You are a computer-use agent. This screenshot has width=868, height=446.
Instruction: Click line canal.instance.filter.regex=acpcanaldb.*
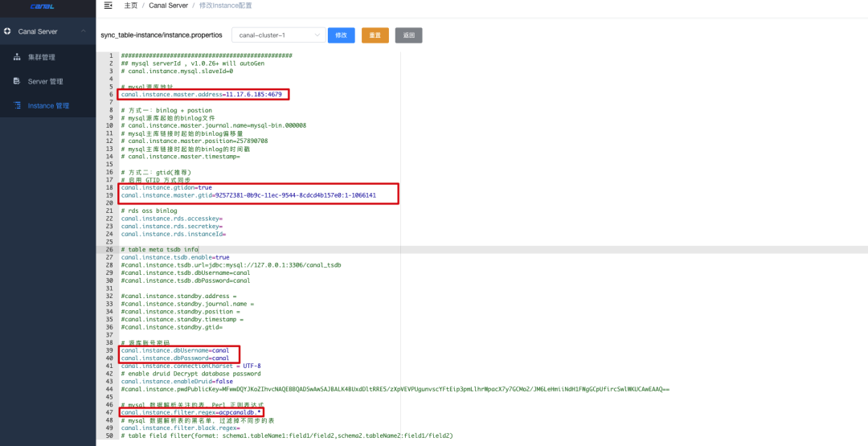pos(191,412)
